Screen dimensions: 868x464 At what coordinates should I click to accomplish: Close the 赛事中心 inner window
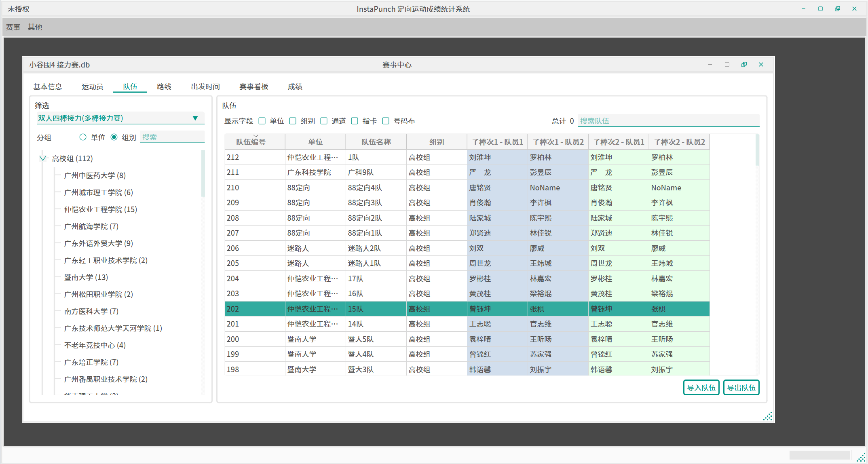[761, 65]
